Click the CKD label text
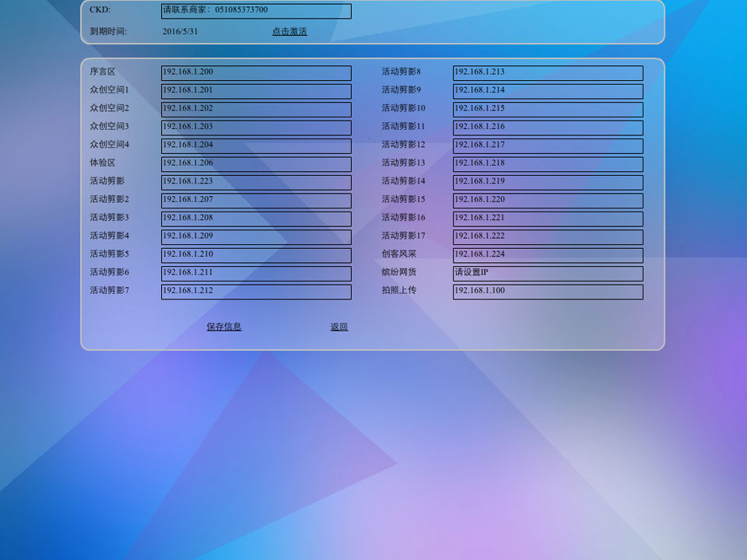Image resolution: width=747 pixels, height=560 pixels. (100, 9)
